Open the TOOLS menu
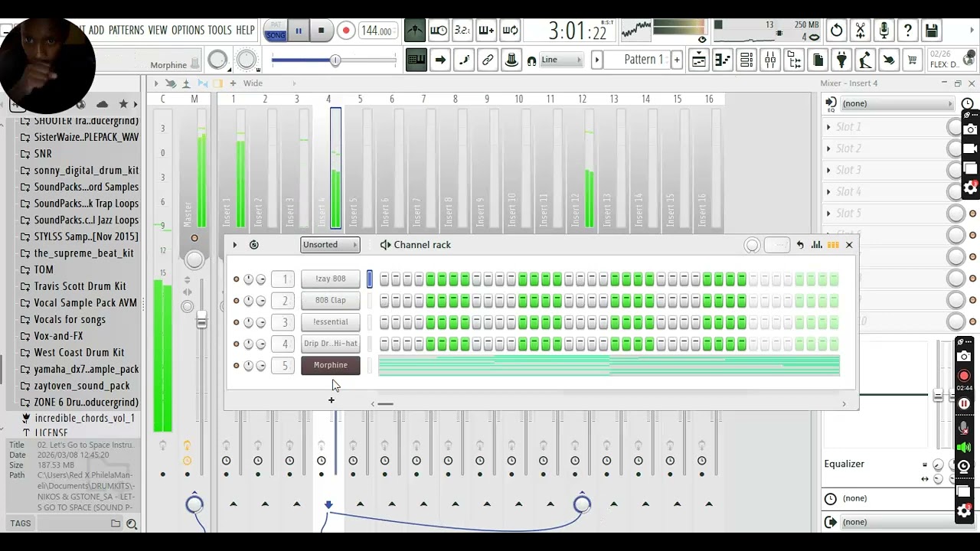Screen dimensions: 980x551 coord(220,31)
